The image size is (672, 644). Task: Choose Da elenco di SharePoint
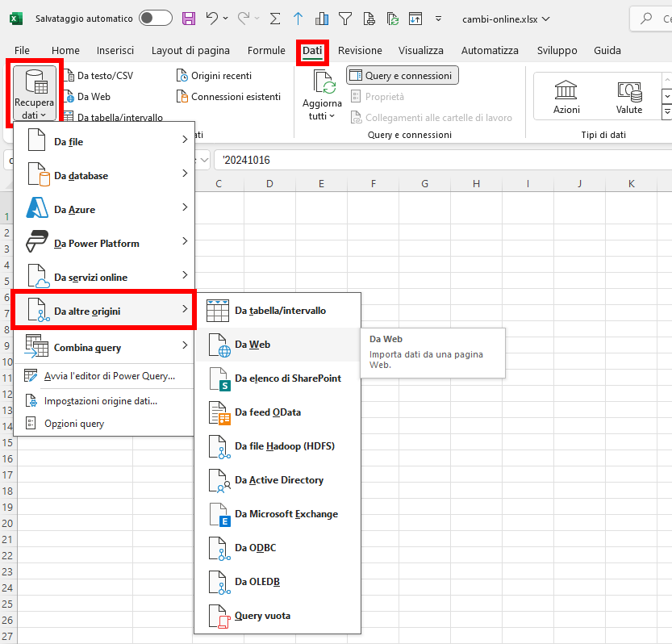[278, 378]
